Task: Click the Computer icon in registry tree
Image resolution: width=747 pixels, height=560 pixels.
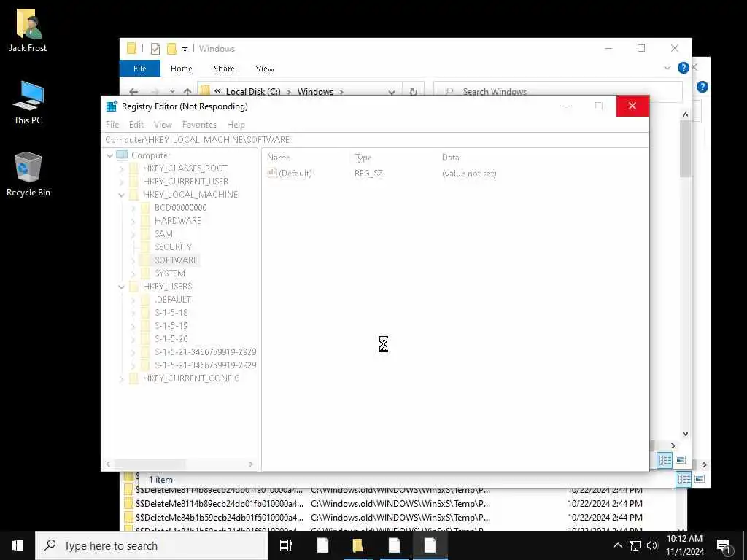Action: point(122,155)
